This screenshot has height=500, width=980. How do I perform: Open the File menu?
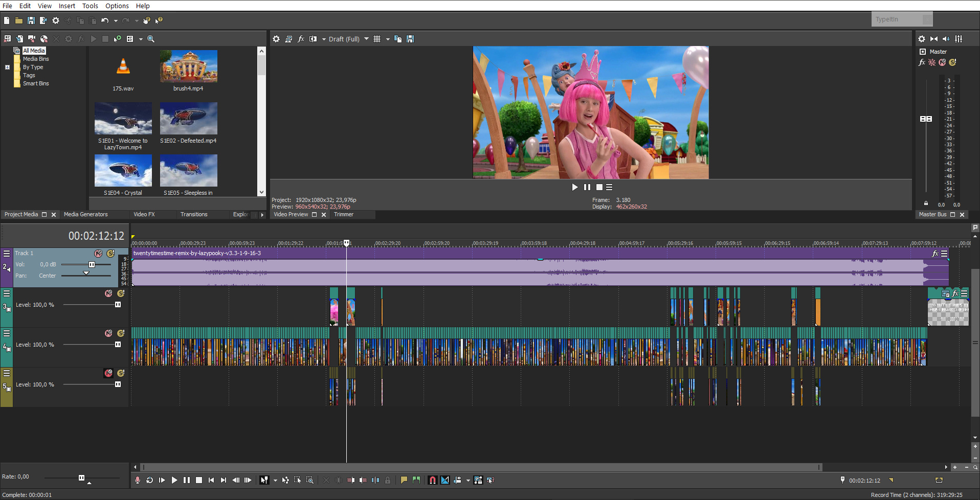coord(7,6)
